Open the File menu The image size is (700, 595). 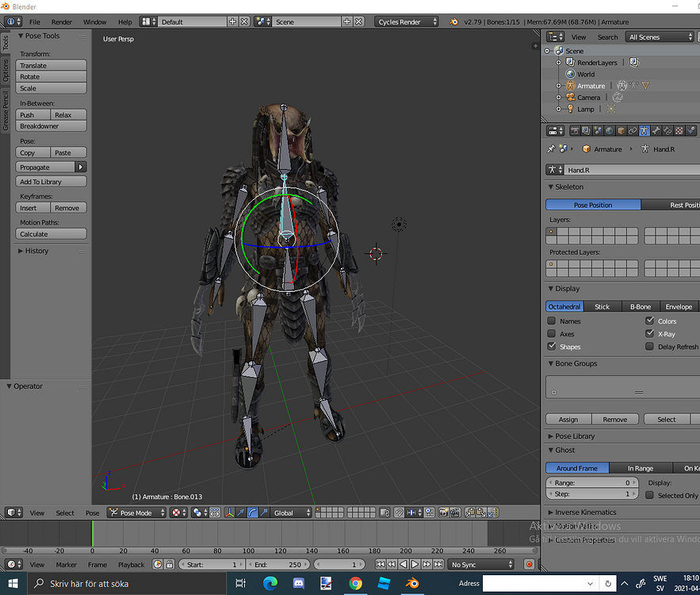(x=36, y=21)
